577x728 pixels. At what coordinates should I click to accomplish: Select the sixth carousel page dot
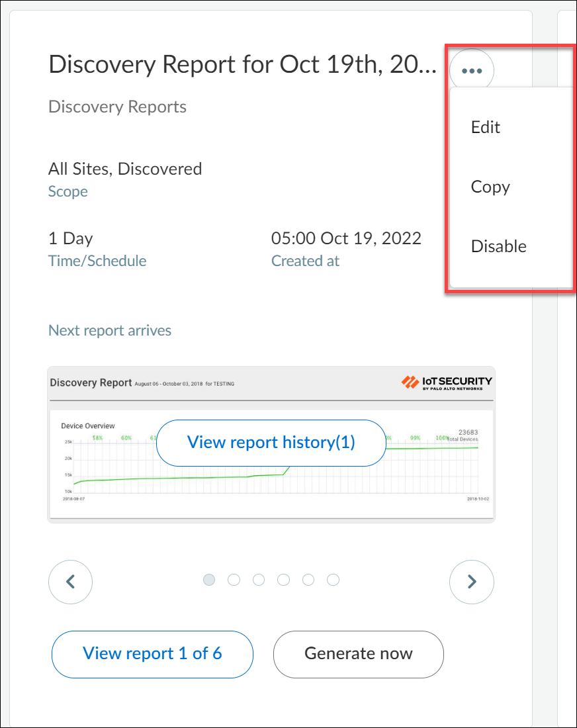coord(333,580)
